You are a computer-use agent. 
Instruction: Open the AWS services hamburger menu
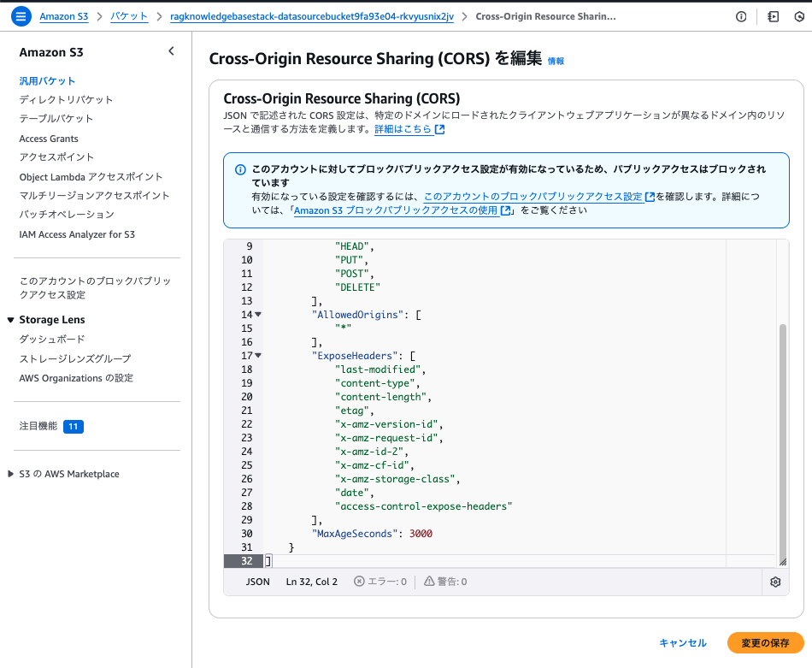pyautogui.click(x=21, y=16)
